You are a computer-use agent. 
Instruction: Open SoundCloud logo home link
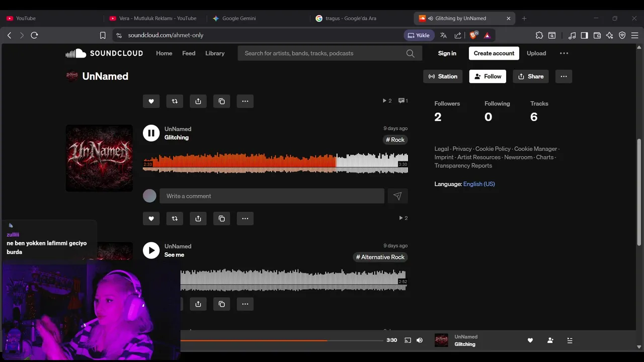click(104, 53)
